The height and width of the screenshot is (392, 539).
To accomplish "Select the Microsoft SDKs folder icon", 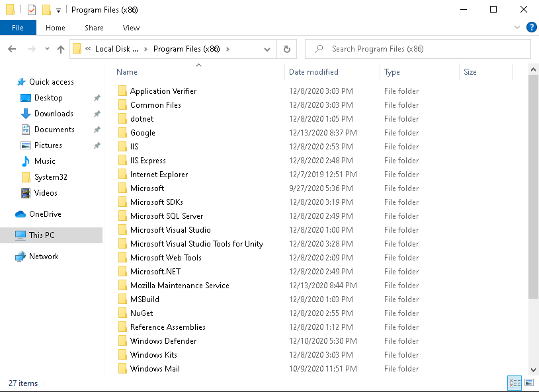I will click(122, 202).
